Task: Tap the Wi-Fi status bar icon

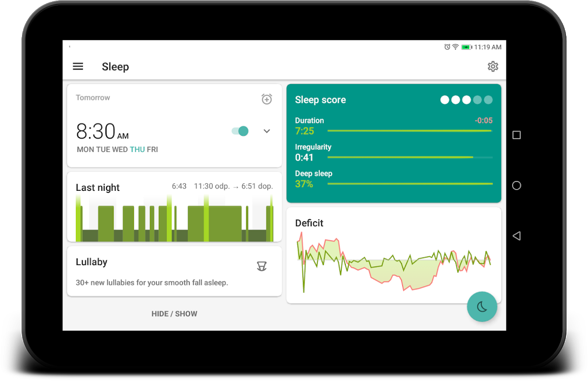Action: click(x=455, y=47)
